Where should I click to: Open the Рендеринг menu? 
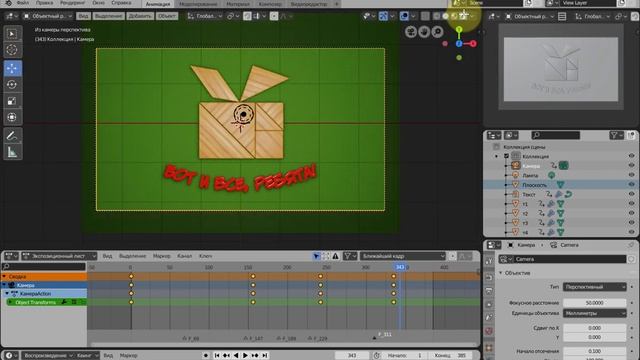point(73,3)
